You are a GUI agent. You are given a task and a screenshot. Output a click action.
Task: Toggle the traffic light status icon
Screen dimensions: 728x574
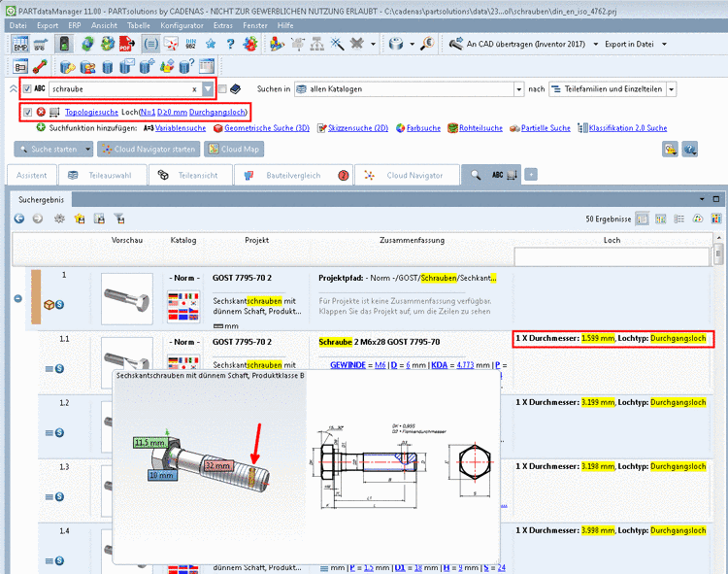64,44
